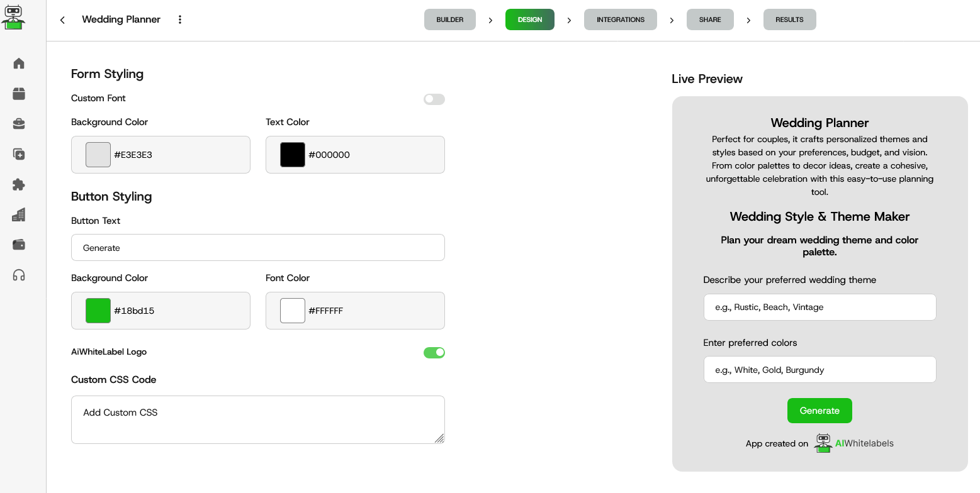Viewport: 980px width, 493px height.
Task: Switch to the BUILDER step
Action: (x=449, y=19)
